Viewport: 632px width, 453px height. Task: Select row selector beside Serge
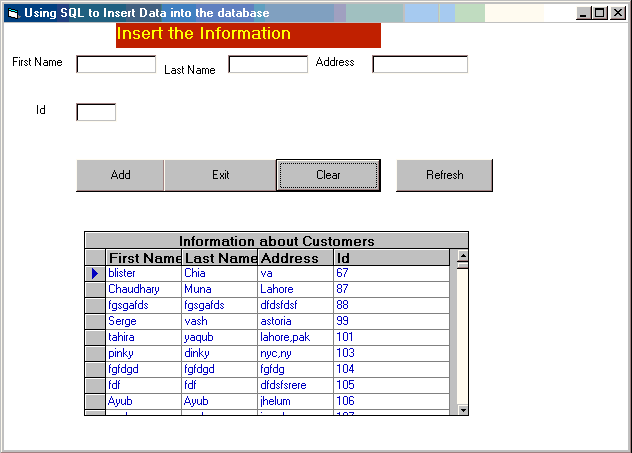[95, 322]
